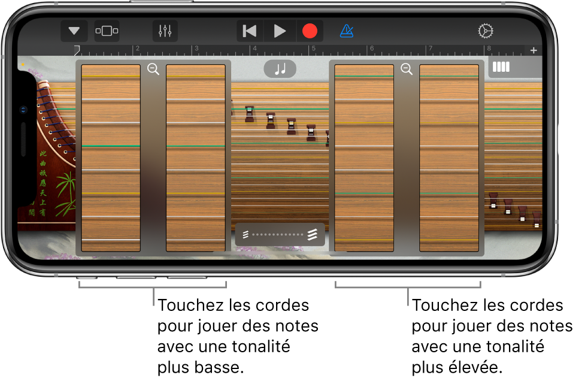Start recording with the red record button

pyautogui.click(x=310, y=31)
